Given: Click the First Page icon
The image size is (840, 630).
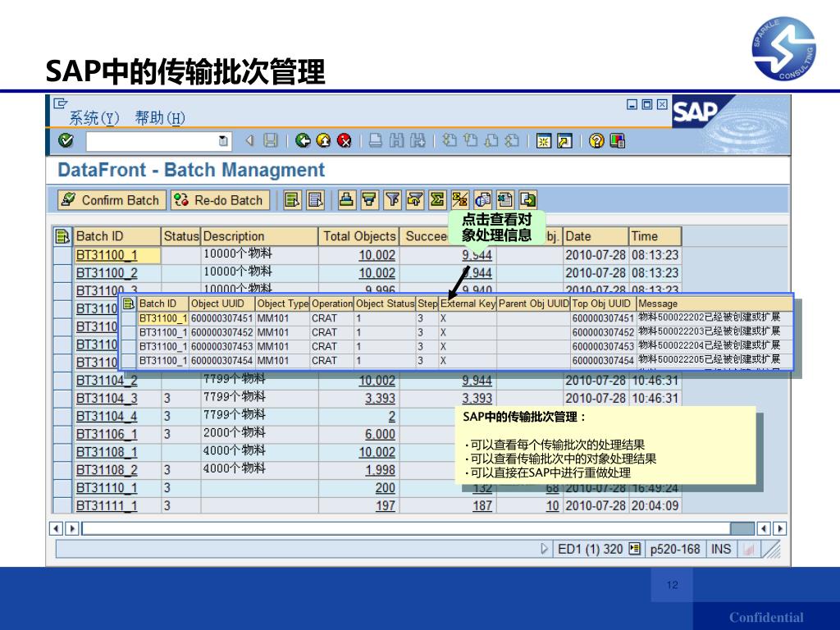Looking at the screenshot, I should (450, 141).
